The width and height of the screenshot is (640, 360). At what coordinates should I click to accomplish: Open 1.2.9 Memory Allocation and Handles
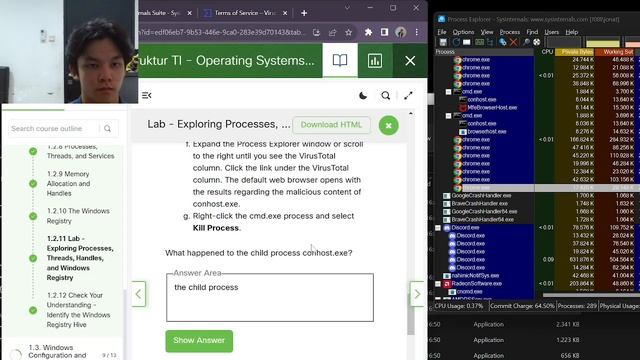pos(68,184)
